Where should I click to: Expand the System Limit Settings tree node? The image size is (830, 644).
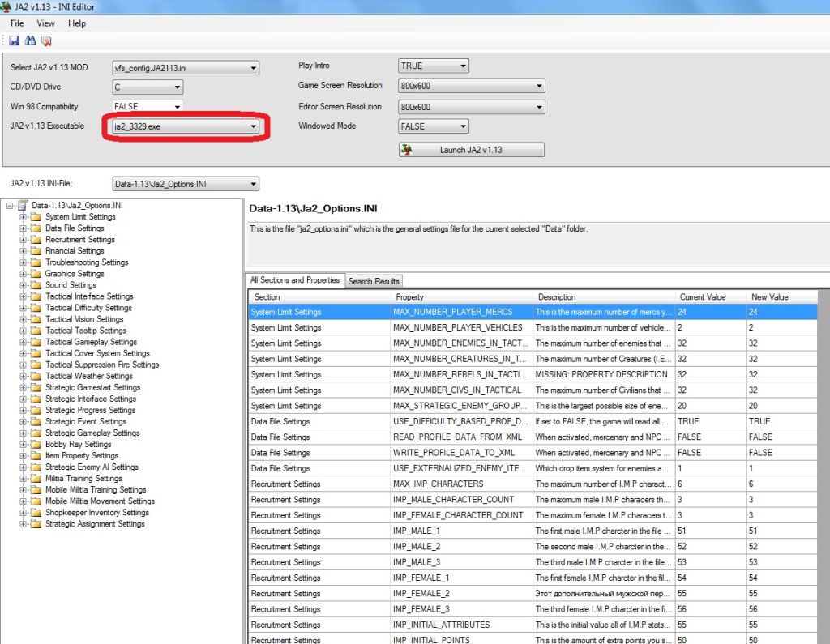tap(24, 217)
